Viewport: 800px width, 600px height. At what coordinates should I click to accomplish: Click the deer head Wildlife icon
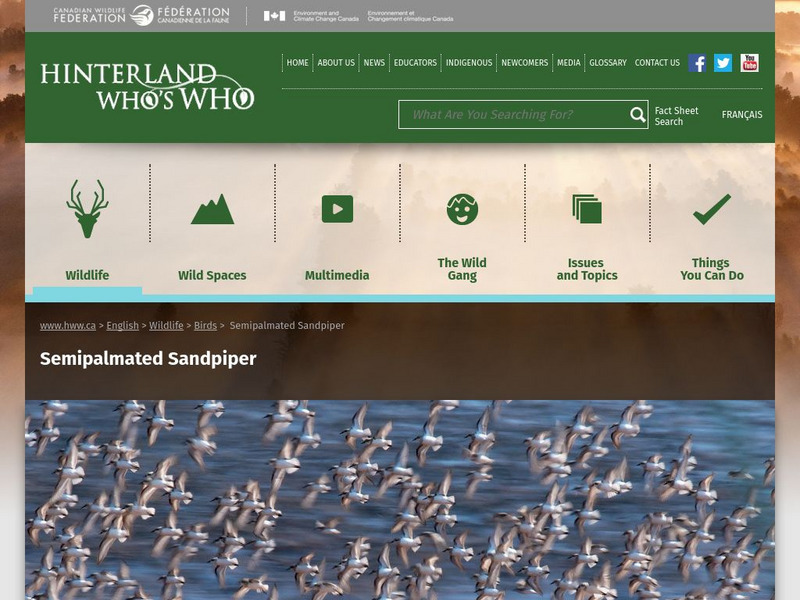(87, 209)
